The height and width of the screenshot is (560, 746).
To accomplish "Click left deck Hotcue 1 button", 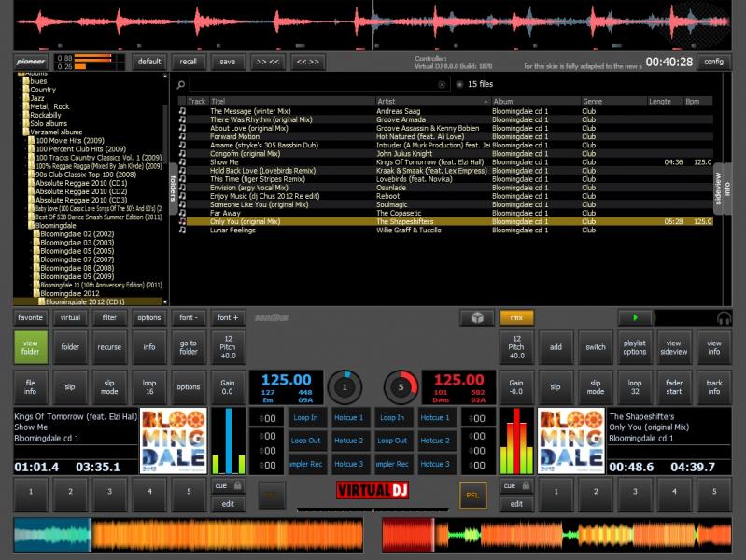I will point(349,418).
